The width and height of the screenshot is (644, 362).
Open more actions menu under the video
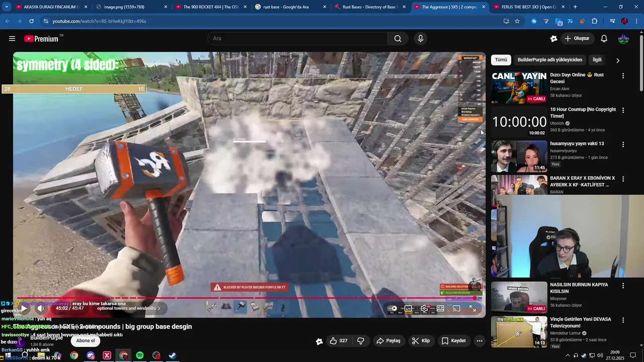(x=479, y=341)
